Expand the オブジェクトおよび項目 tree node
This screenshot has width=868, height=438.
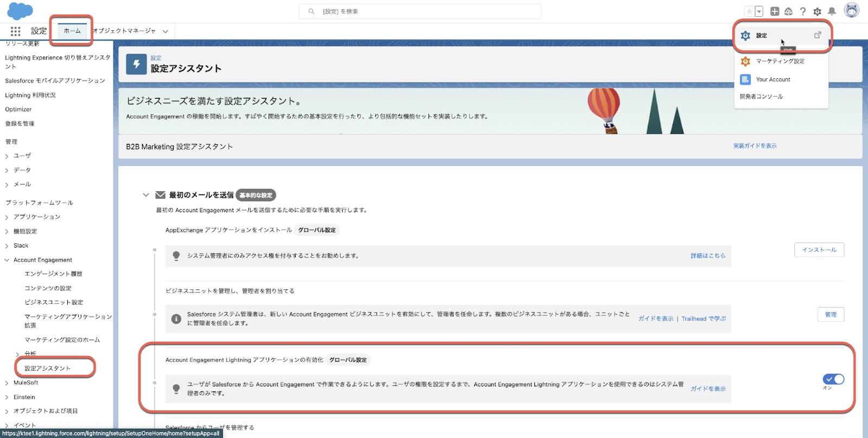tap(7, 411)
